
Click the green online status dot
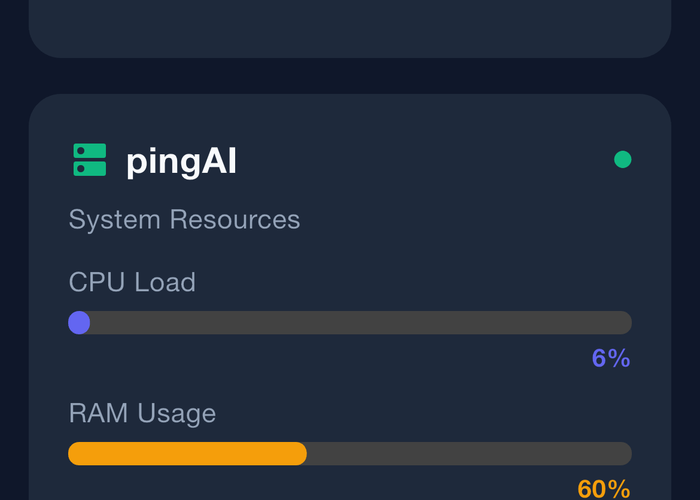coord(622,159)
